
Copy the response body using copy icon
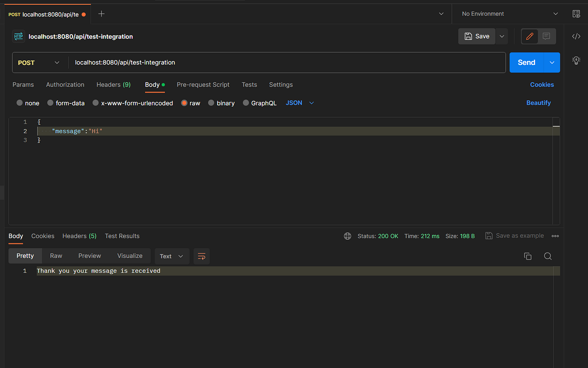527,256
